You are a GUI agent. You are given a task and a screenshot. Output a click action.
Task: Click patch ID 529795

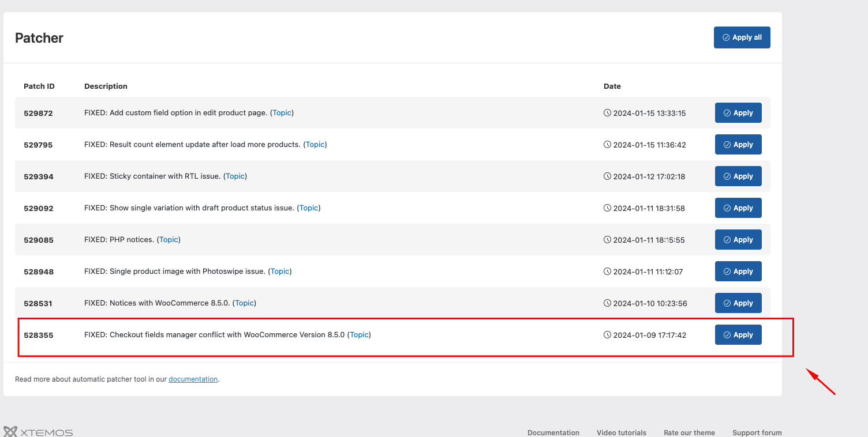coord(38,145)
